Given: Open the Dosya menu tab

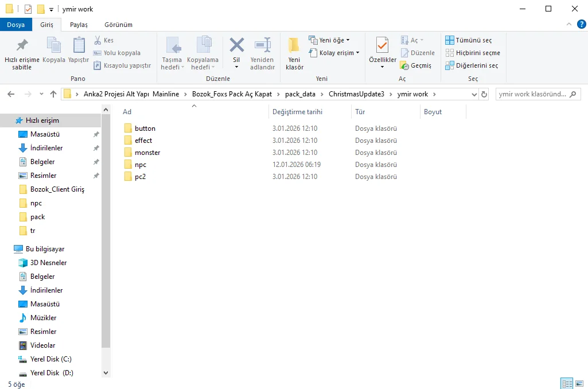Looking at the screenshot, I should point(15,25).
